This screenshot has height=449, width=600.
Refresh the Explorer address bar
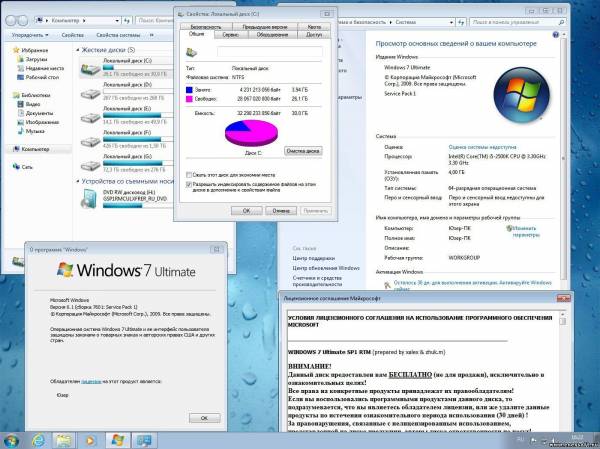pos(127,21)
